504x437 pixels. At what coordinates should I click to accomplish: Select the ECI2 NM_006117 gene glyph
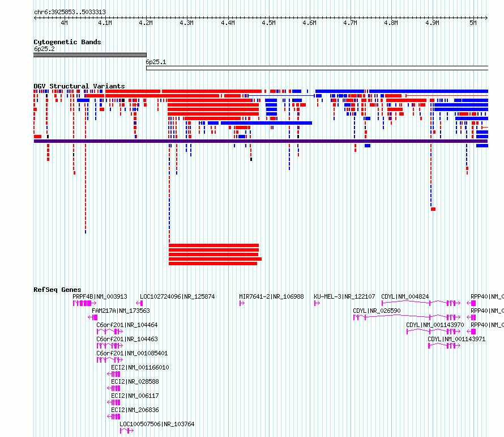pos(113,402)
